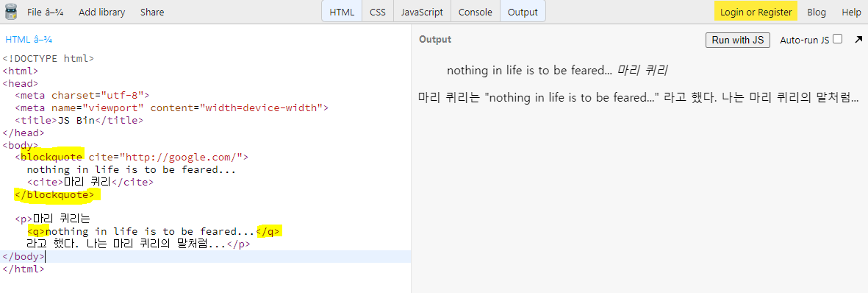Image resolution: width=868 pixels, height=293 pixels.
Task: Click the <meta charset="utf-8"> line
Action: (82, 95)
